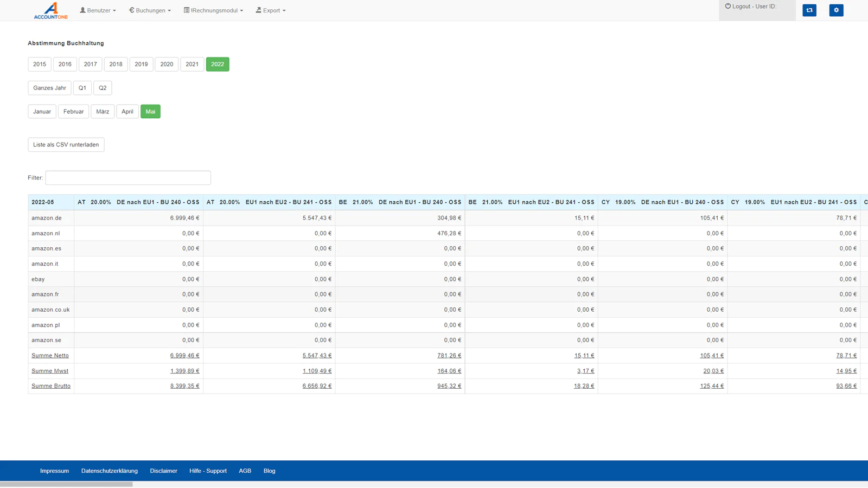Sort by AT 20% EU1 nach EU2 column
Screen dimensions: 868x488
(269, 202)
